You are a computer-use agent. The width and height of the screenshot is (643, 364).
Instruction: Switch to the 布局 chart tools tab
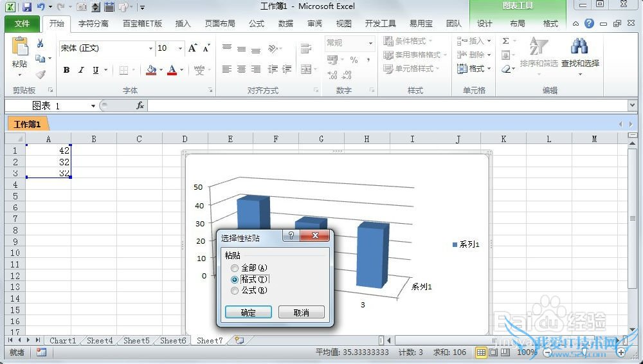[518, 24]
